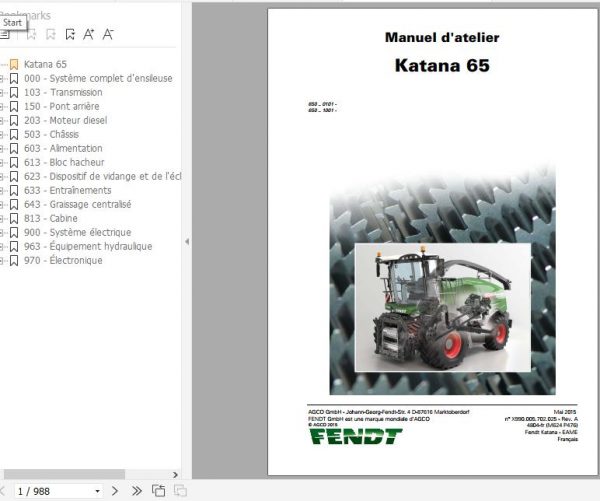Viewport: 600px width, 501px height.
Task: Click the expand current bookmark icon
Action: [x=31, y=34]
